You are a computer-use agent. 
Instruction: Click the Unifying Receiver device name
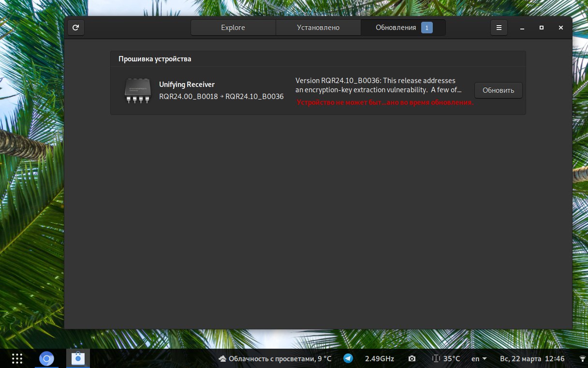(x=187, y=85)
